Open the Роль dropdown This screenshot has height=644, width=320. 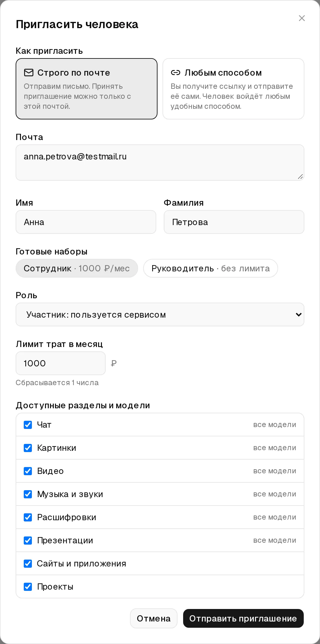(160, 314)
